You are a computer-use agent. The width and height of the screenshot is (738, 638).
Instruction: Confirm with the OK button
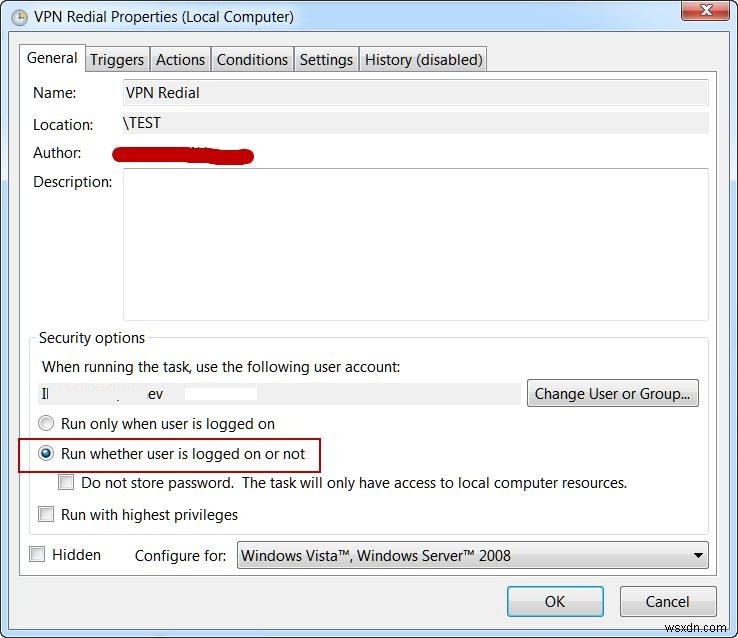pos(555,601)
